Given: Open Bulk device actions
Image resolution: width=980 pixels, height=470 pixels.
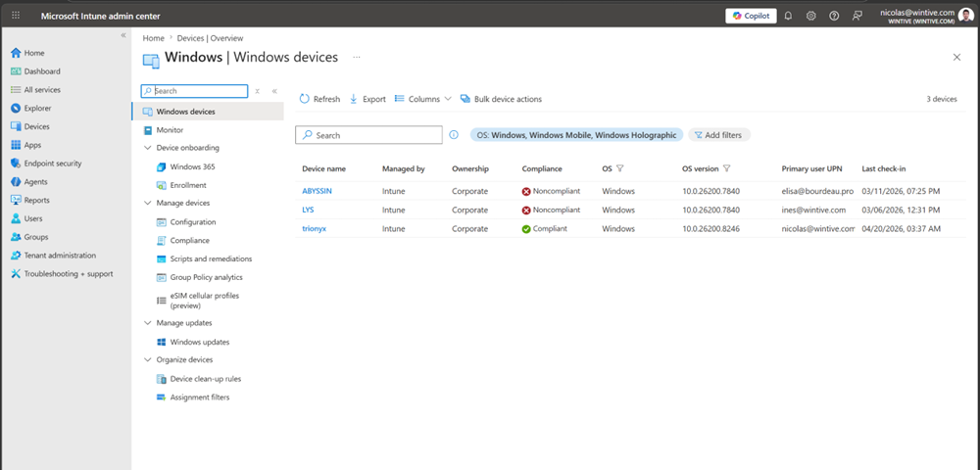Looking at the screenshot, I should click(x=501, y=99).
